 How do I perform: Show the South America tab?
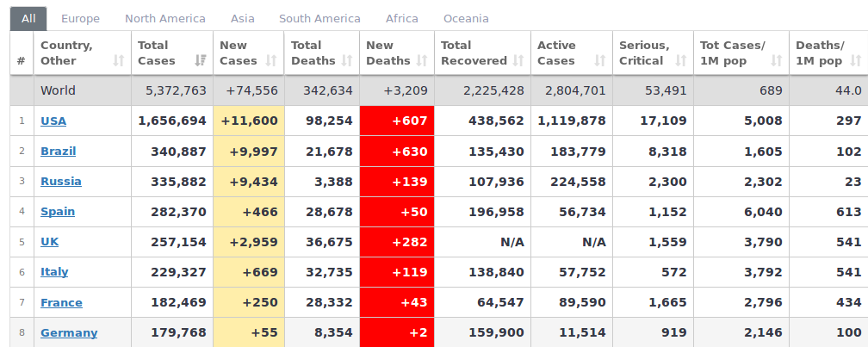click(x=319, y=19)
